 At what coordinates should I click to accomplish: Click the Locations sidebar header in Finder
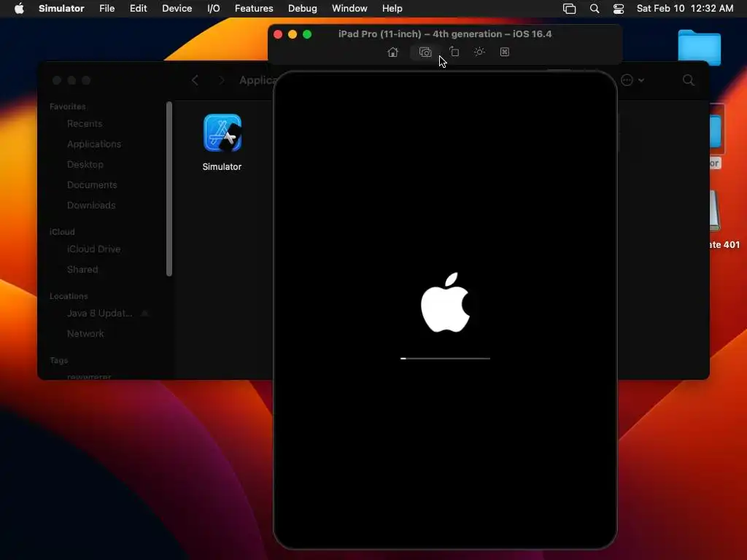tap(69, 296)
